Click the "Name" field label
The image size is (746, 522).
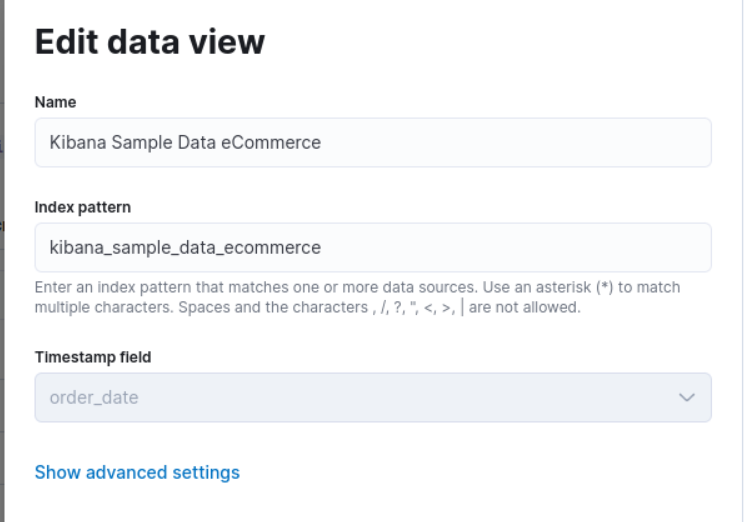(x=56, y=102)
